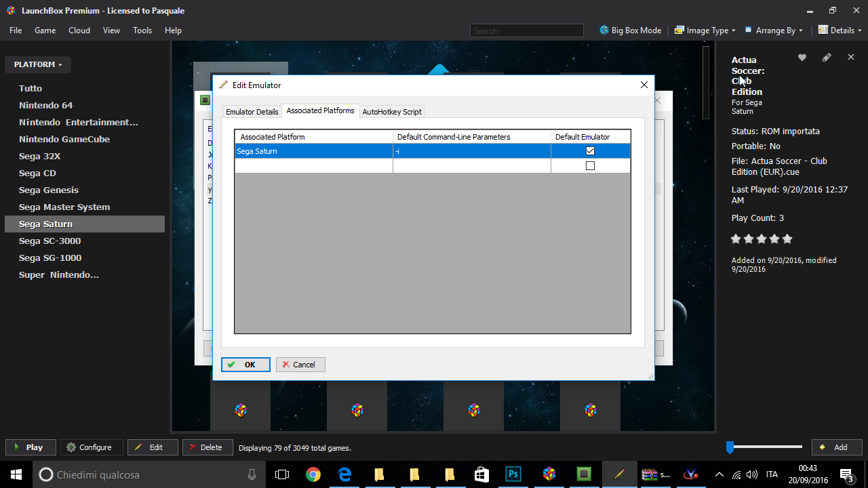Cancel the Edit Emulator dialog
The width and height of the screenshot is (868, 488).
(x=300, y=365)
